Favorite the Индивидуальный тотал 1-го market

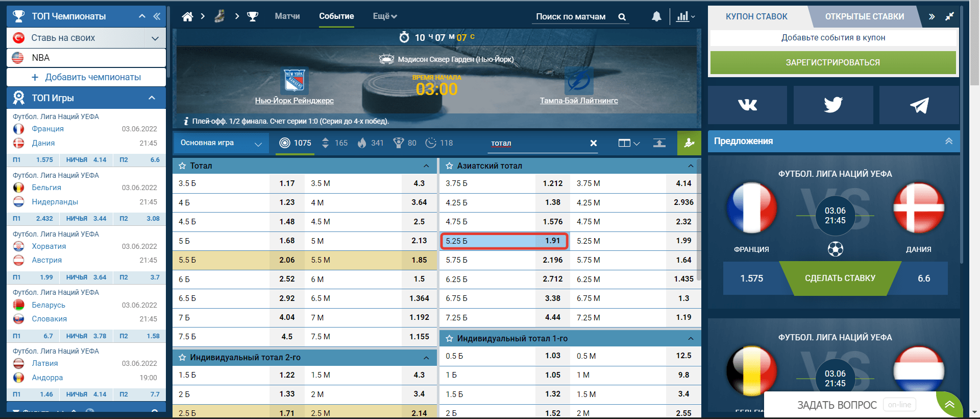click(x=449, y=338)
